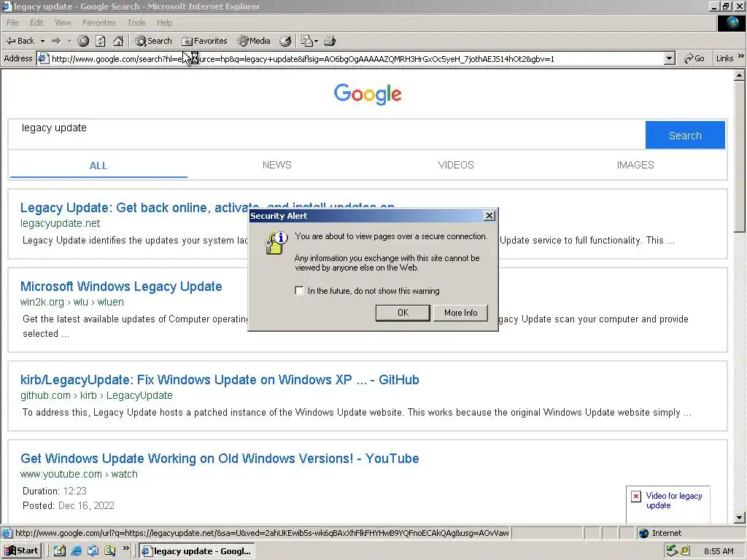This screenshot has height=560, width=747.
Task: Enable 'In the future, do not show this warning'
Action: coord(299,290)
